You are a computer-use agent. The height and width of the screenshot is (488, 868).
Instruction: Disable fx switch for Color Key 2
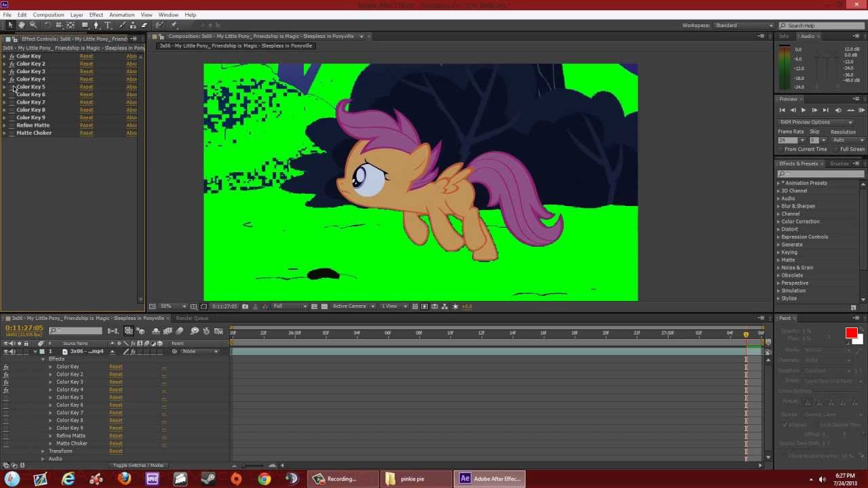(12, 64)
